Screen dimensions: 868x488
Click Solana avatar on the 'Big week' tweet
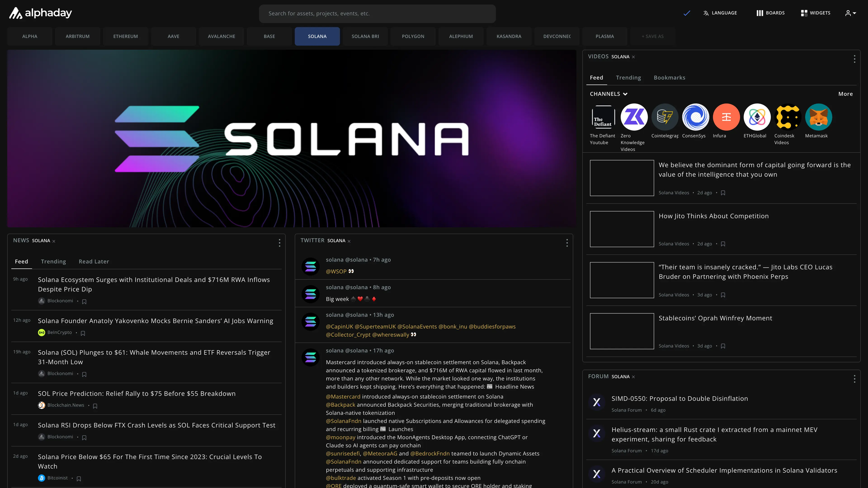[x=310, y=294]
